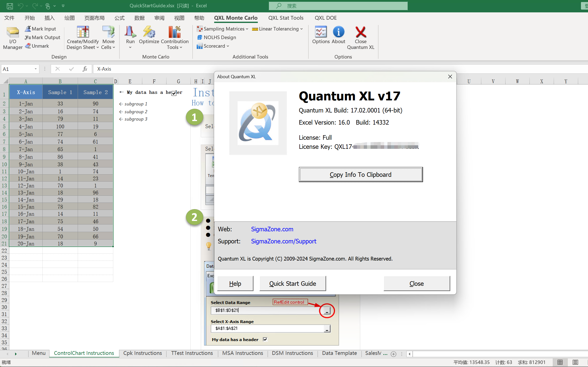Click the Quick Start Guide button
588x367 pixels.
pyautogui.click(x=293, y=284)
